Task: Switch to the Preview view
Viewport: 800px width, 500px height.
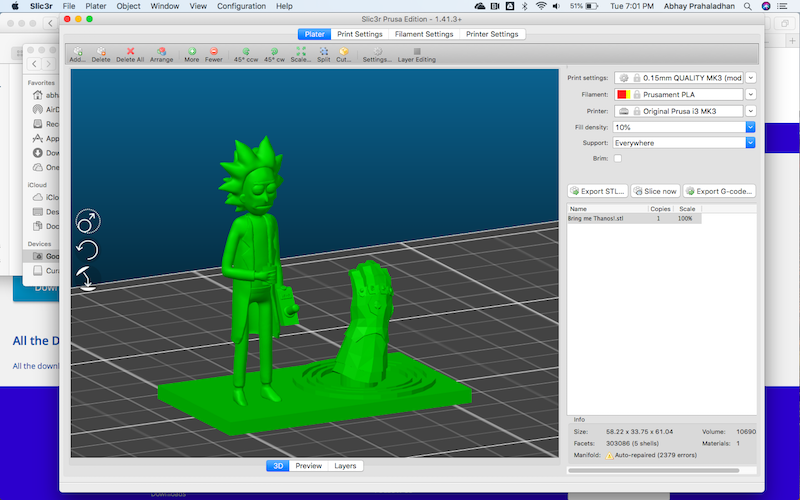Action: point(309,466)
